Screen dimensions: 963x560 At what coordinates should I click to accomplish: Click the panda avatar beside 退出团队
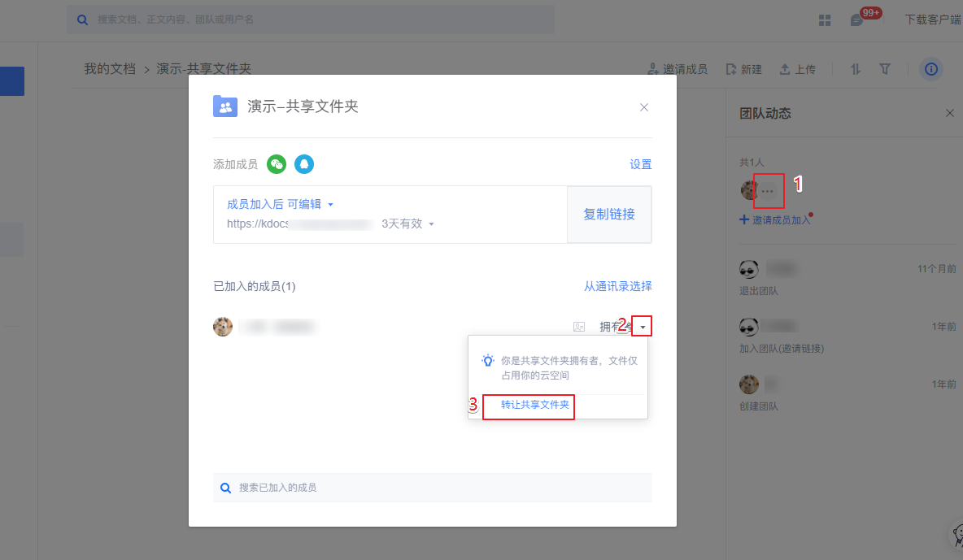point(748,269)
